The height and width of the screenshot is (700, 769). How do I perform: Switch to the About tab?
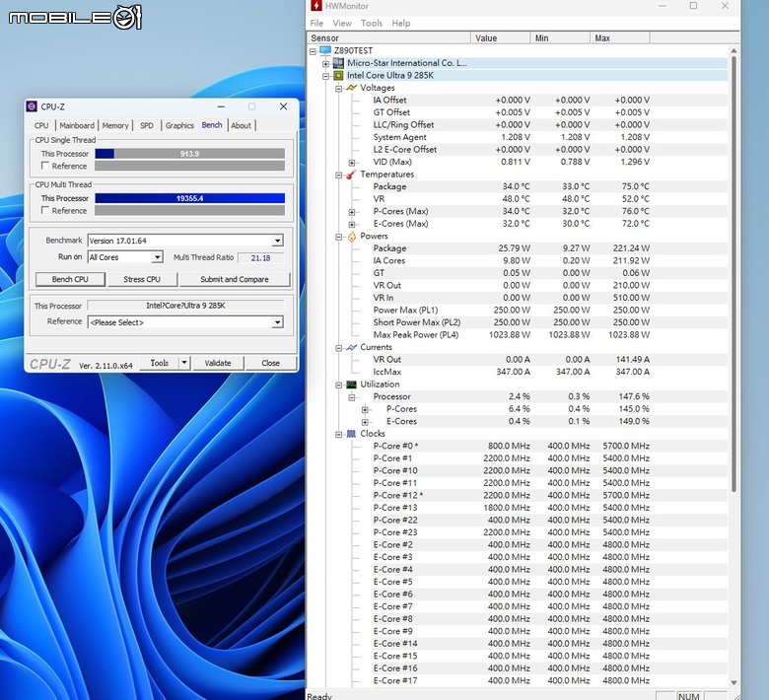point(242,125)
